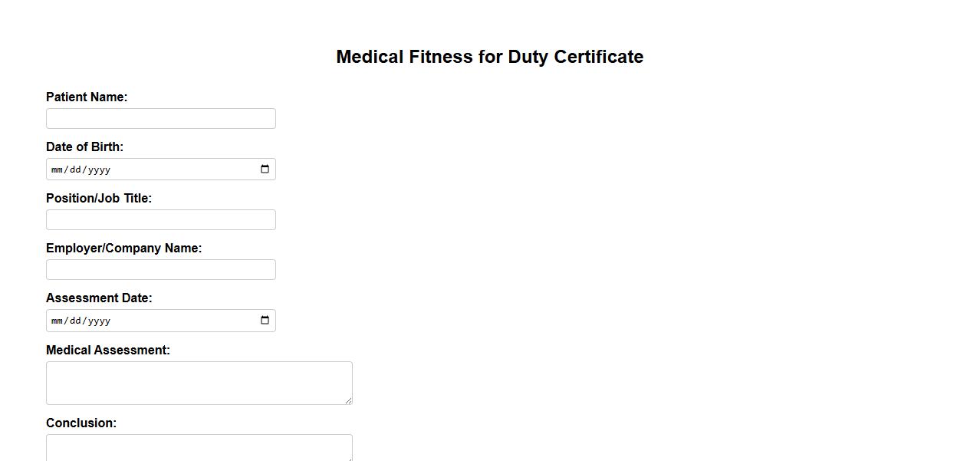The height and width of the screenshot is (461, 980).
Task: Click the Medical Fitness for Duty Certificate heading
Action: [489, 57]
